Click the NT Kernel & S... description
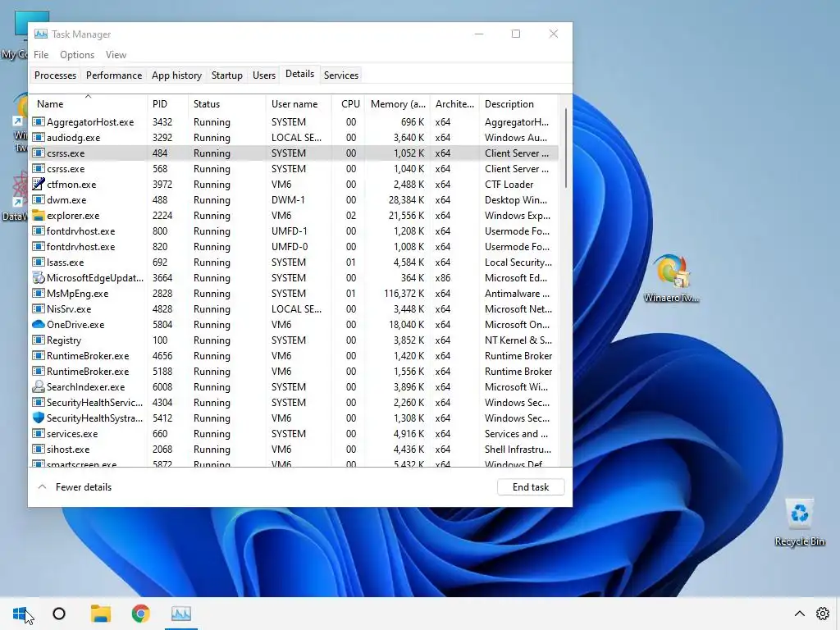Image resolution: width=840 pixels, height=630 pixels. (x=518, y=340)
